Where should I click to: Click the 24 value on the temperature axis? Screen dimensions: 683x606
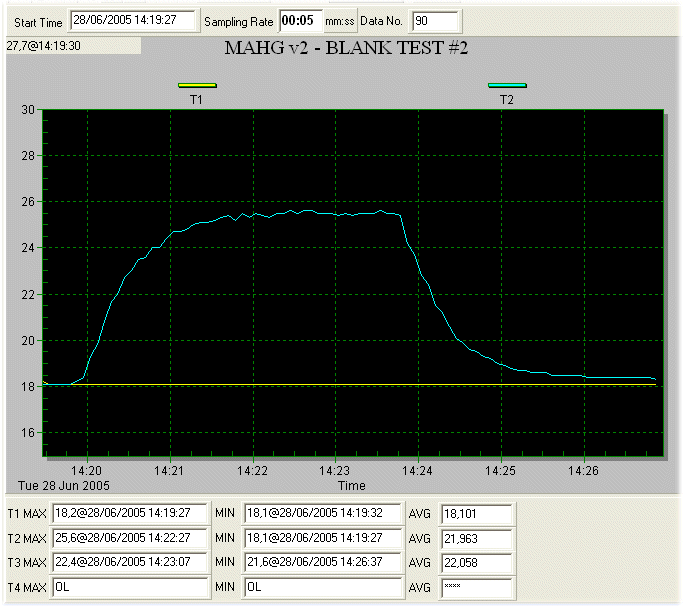[x=28, y=248]
